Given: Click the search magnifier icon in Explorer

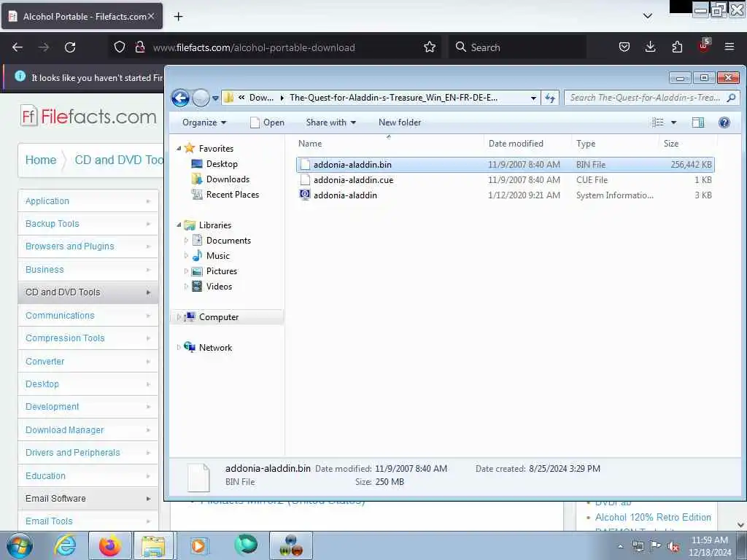Looking at the screenshot, I should tap(731, 98).
